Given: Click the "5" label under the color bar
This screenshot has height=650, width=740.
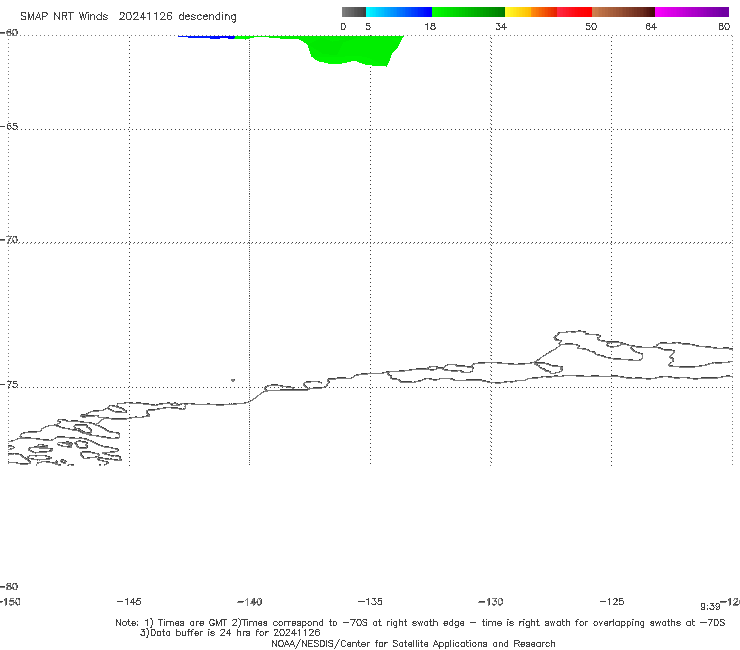Looking at the screenshot, I should [x=368, y=26].
